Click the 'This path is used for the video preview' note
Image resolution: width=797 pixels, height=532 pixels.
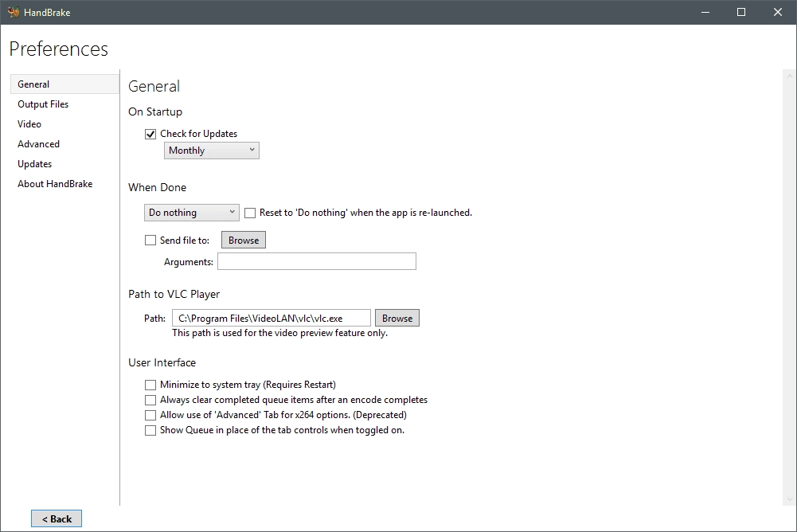click(x=279, y=333)
